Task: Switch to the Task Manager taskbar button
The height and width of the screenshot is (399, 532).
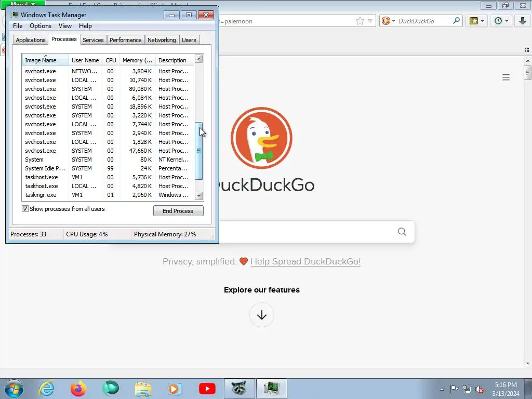Action: pos(271,389)
